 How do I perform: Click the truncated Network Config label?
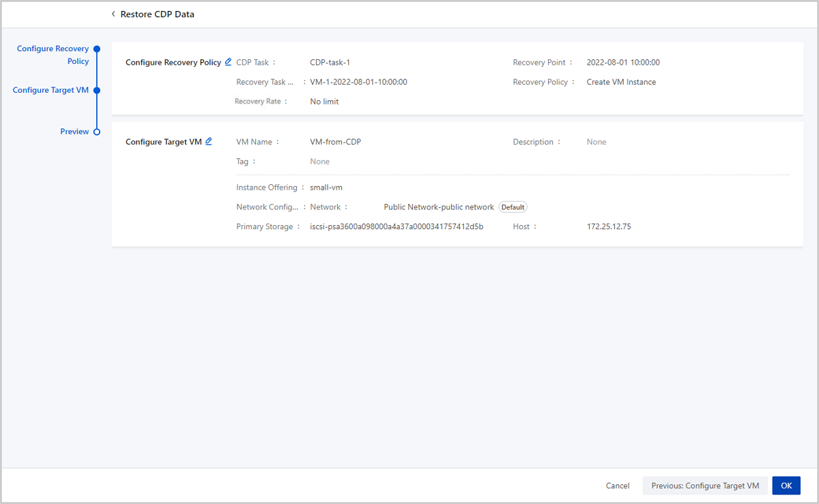pyautogui.click(x=267, y=207)
